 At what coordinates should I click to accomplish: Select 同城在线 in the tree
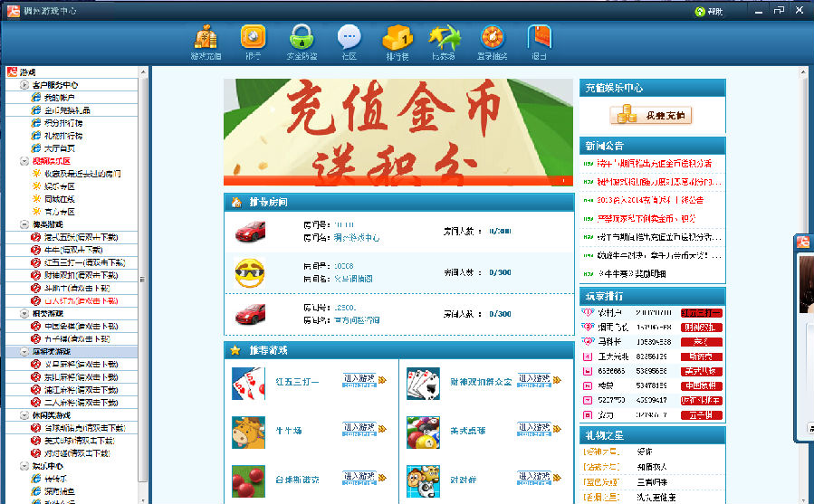(59, 199)
